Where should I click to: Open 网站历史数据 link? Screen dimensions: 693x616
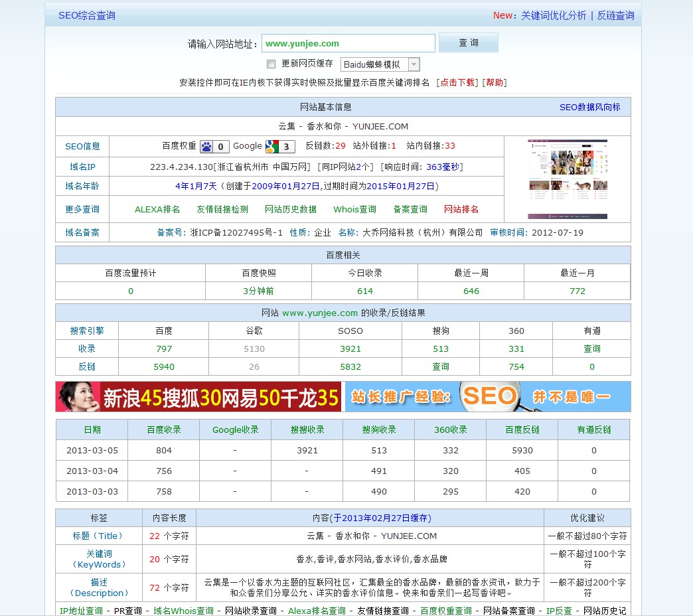[290, 209]
